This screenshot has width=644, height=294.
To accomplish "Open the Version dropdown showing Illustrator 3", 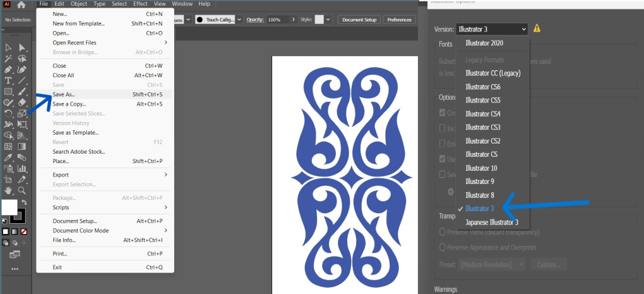I will [492, 29].
